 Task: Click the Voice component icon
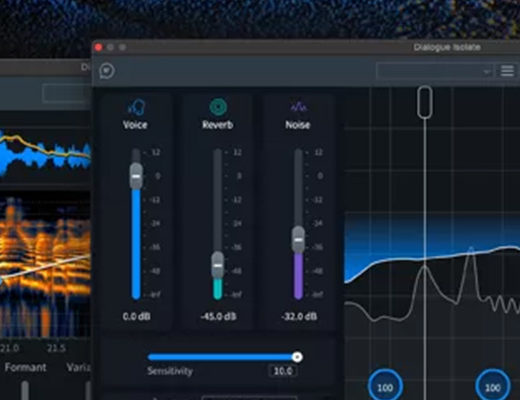(136, 107)
